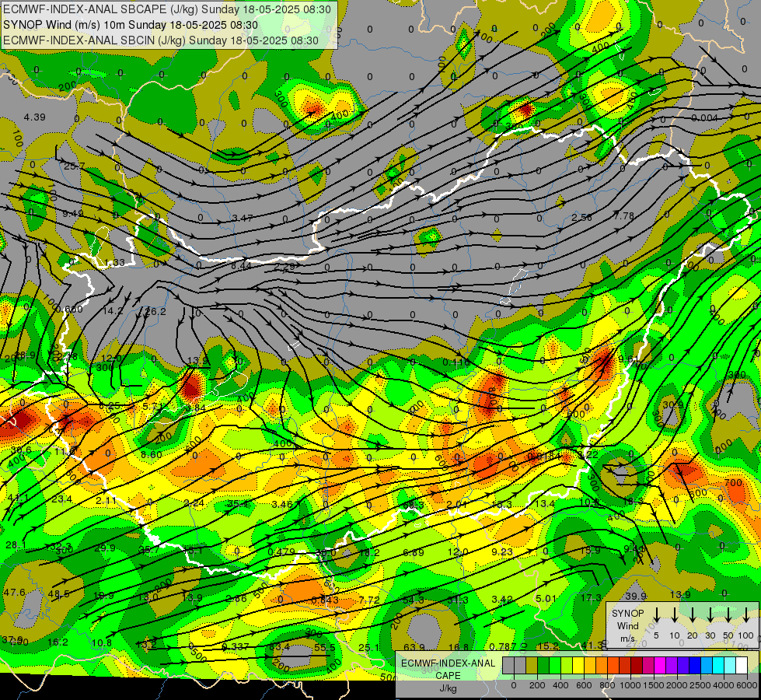Image resolution: width=761 pixels, height=700 pixels.
Task: Select the dark red swatch above 1000 label
Action: click(x=637, y=666)
